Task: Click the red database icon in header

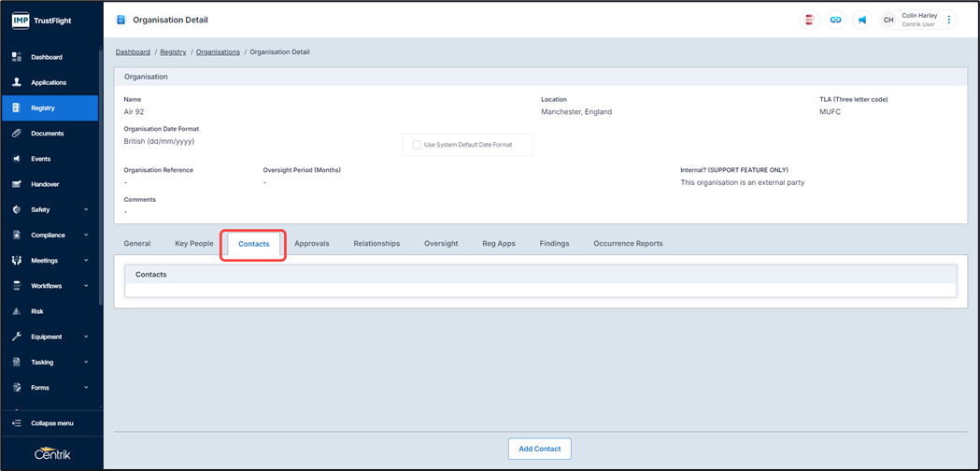Action: pyautogui.click(x=809, y=20)
